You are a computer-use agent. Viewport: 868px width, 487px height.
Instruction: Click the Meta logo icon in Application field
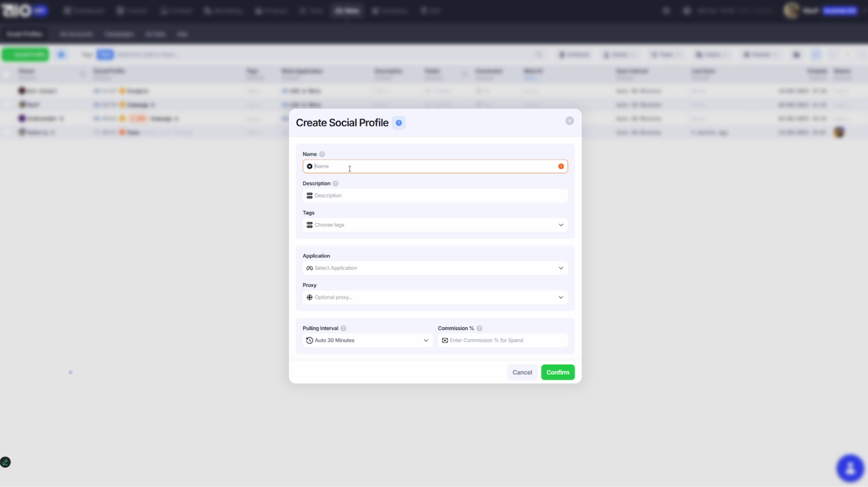309,268
